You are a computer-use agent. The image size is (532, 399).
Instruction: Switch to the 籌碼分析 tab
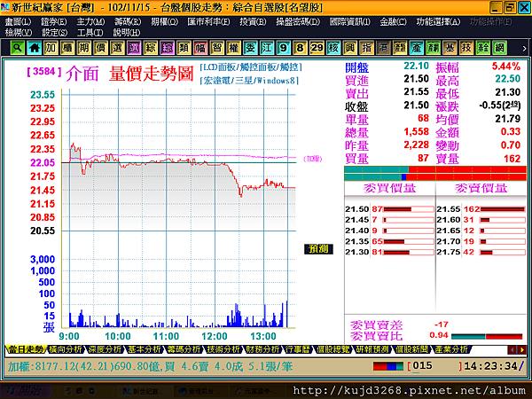coord(184,349)
